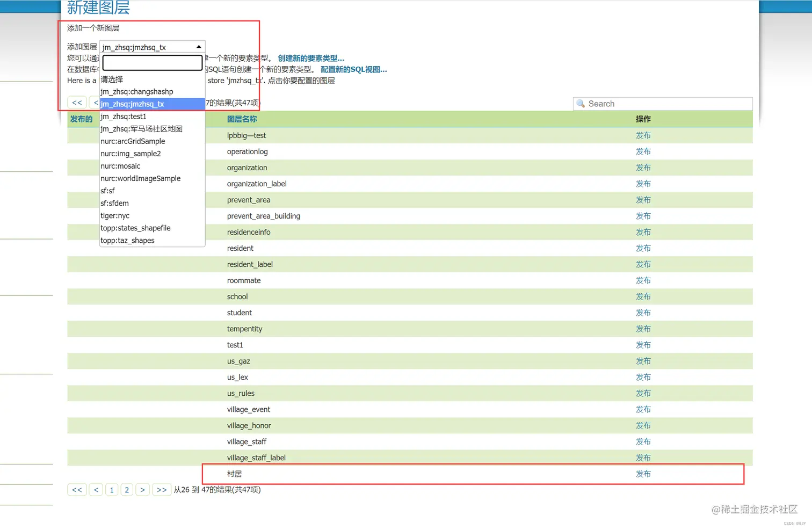Viewport: 812px width, 529px height.
Task: Go to previous page using "<" arrow
Action: coord(96,489)
